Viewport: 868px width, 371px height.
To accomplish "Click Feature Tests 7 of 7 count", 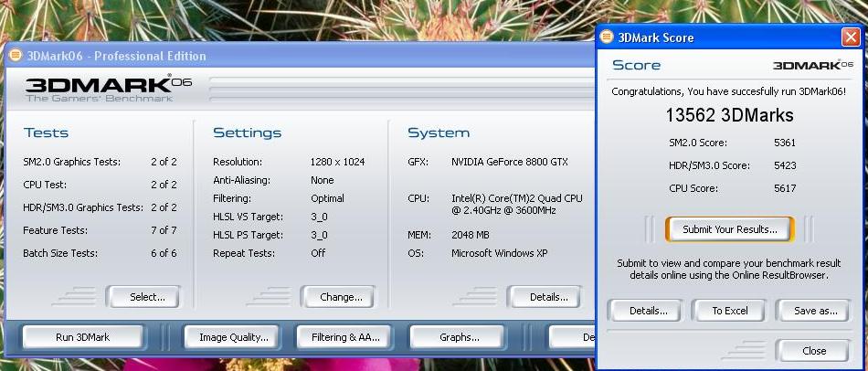I will click(x=164, y=230).
